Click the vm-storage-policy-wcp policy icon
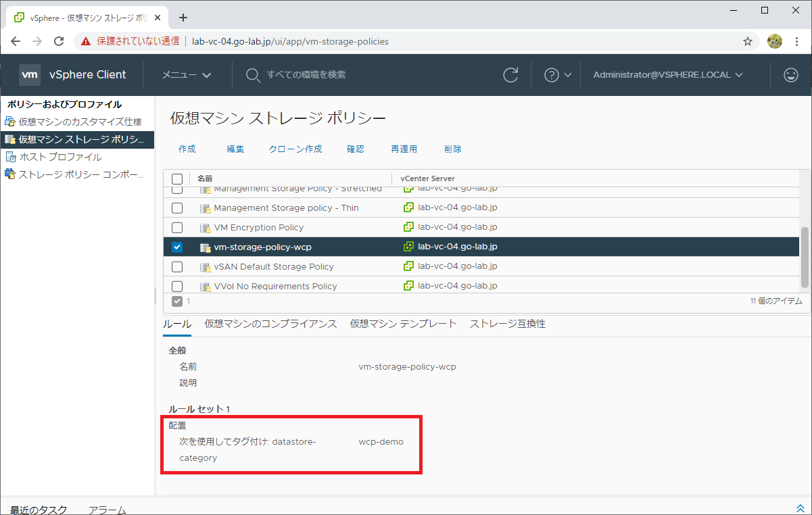812x515 pixels. point(206,247)
